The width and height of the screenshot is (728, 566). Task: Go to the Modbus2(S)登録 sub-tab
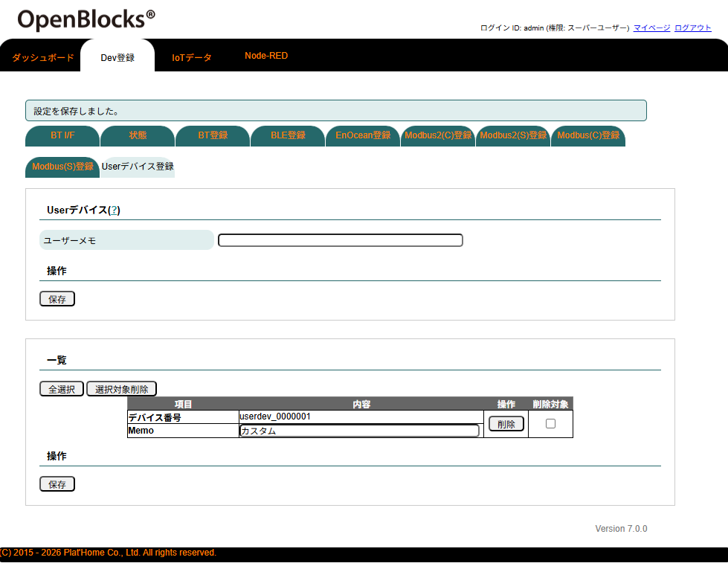tap(513, 135)
